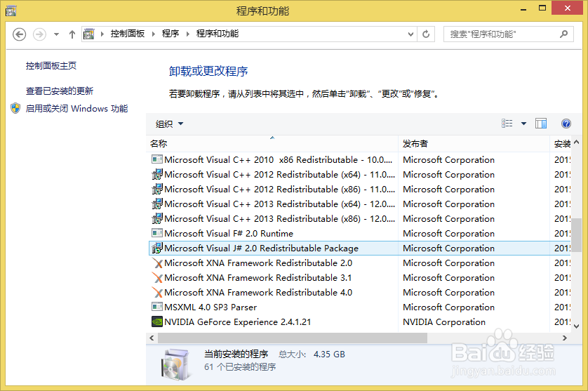Click the horizontal scrollbar thumb
Image resolution: width=588 pixels, height=391 pixels.
point(293,338)
